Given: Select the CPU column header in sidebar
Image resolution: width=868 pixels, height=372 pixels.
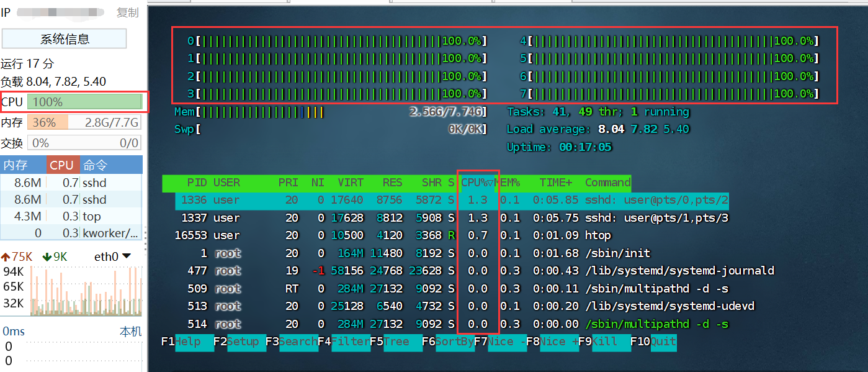Looking at the screenshot, I should coord(62,165).
